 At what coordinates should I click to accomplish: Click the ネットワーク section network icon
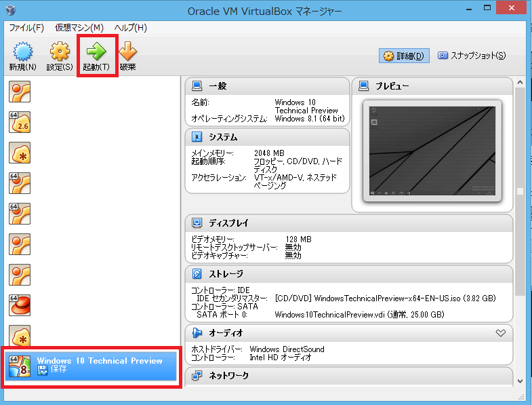(197, 375)
